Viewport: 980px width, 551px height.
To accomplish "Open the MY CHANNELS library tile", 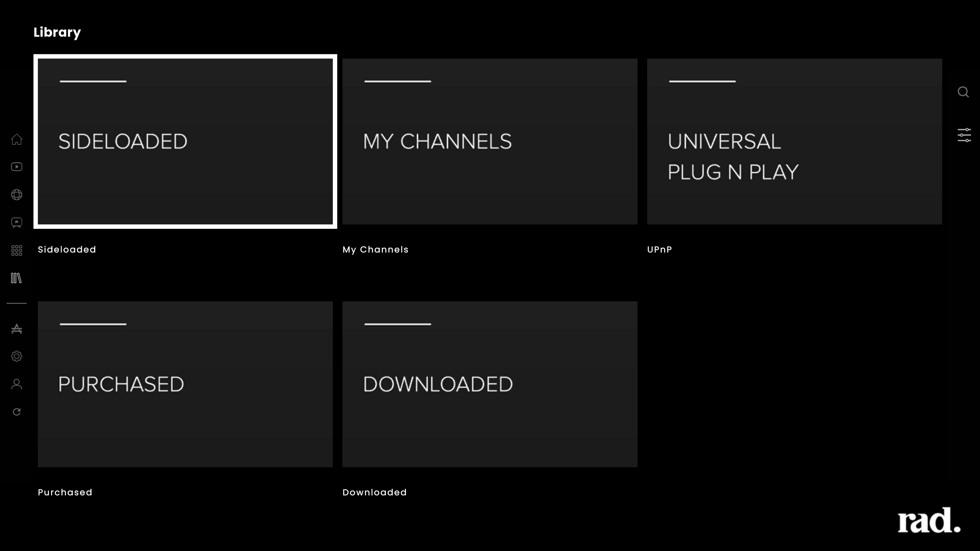I will point(490,142).
